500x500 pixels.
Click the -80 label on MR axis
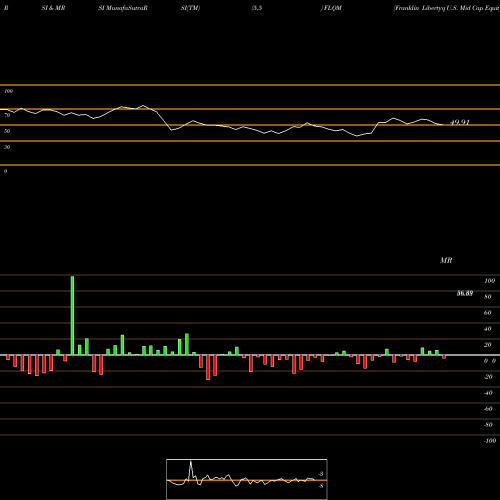point(488,425)
